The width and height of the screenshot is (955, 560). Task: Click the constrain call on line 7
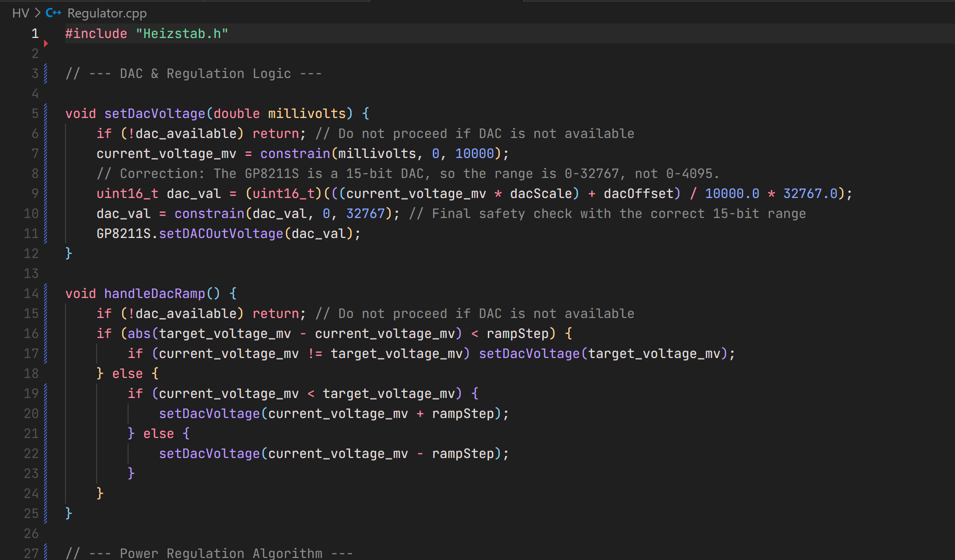pyautogui.click(x=295, y=153)
